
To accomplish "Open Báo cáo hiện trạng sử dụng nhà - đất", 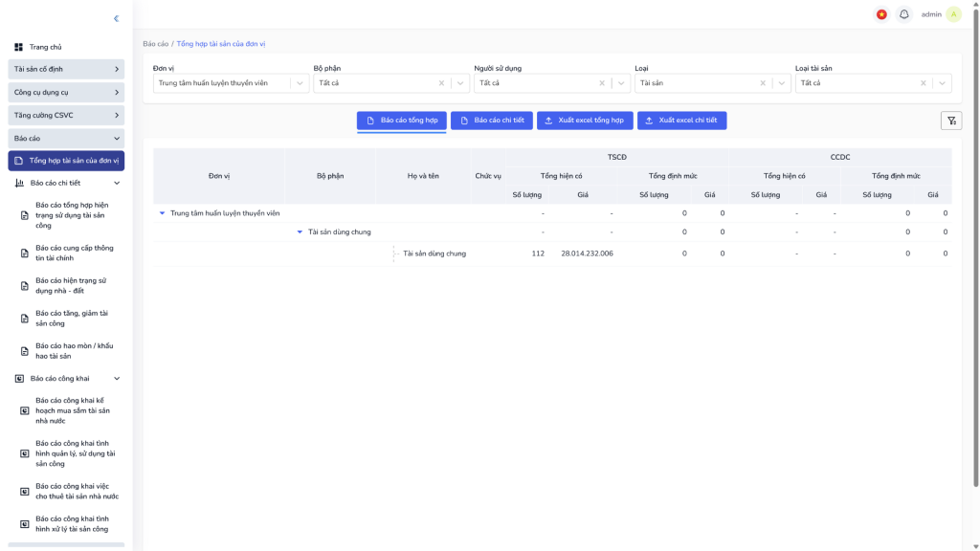I will [x=72, y=286].
